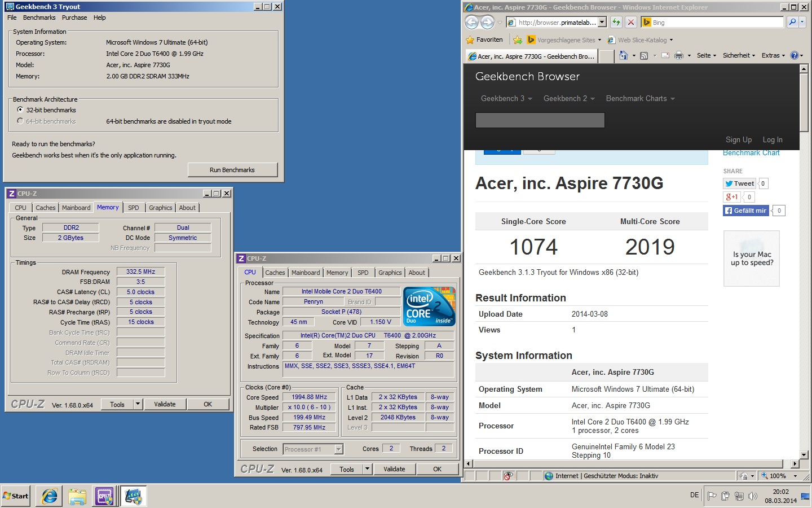Click the Log In link
The height and width of the screenshot is (508, 812).
pyautogui.click(x=773, y=139)
